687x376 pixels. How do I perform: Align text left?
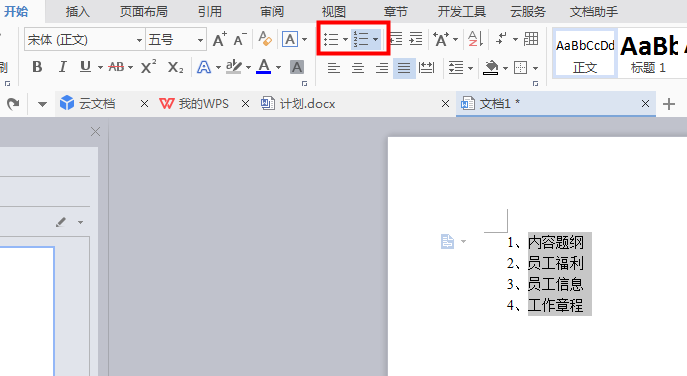coord(334,68)
